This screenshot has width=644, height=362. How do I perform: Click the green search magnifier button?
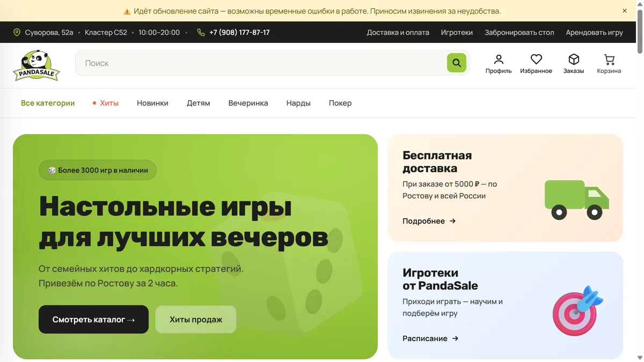(457, 63)
